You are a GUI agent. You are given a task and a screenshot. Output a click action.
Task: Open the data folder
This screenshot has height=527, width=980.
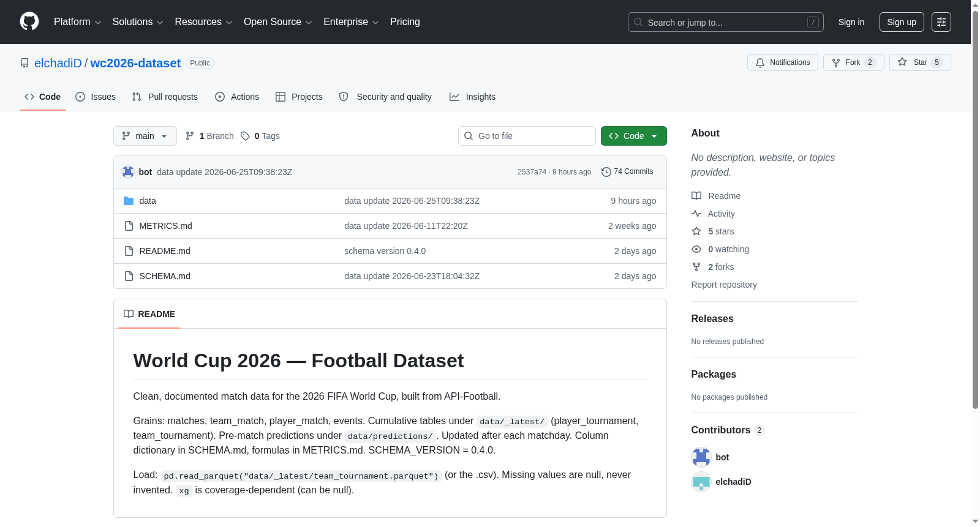point(148,201)
